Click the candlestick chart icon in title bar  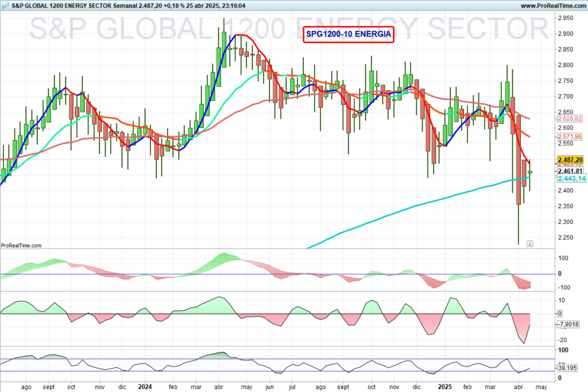(x=5, y=6)
